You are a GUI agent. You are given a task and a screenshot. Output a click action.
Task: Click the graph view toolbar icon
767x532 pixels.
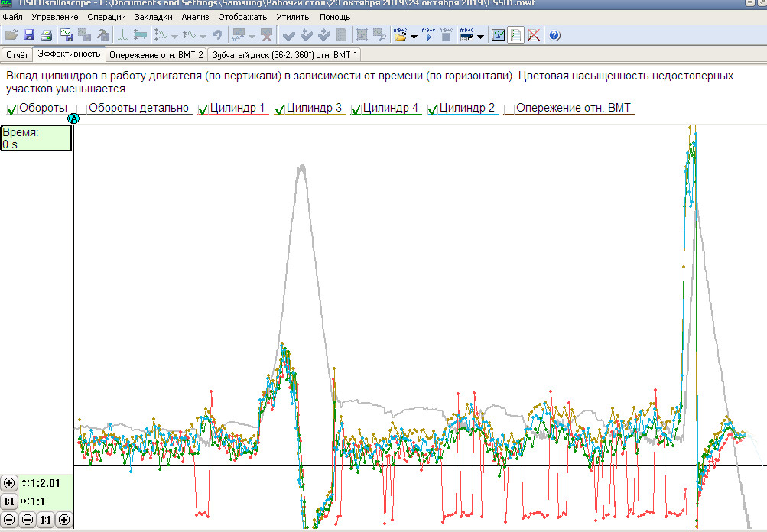pos(499,35)
